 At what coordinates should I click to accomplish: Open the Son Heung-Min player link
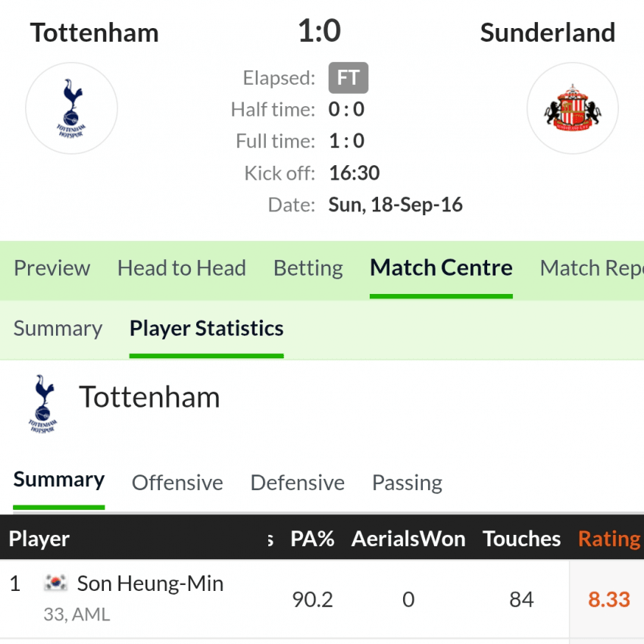(150, 583)
